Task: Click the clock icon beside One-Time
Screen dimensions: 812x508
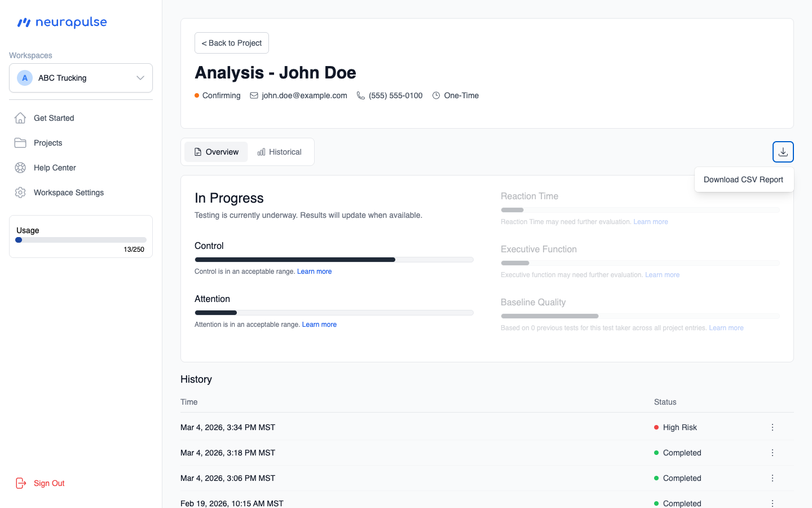Action: pyautogui.click(x=435, y=95)
